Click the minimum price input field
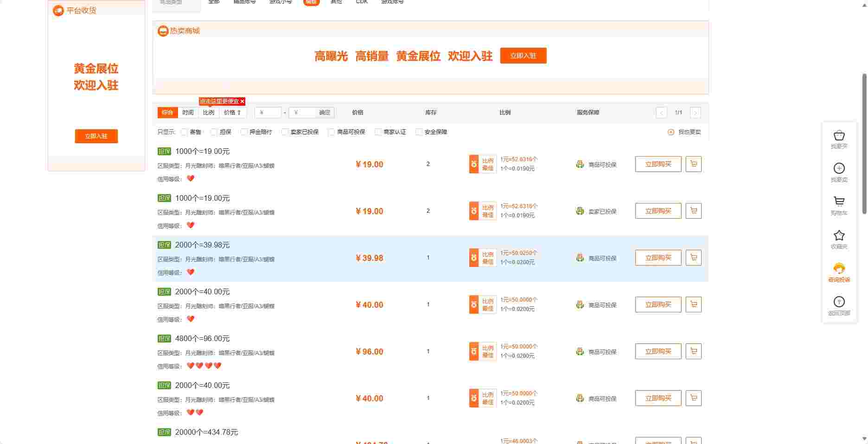 (268, 113)
